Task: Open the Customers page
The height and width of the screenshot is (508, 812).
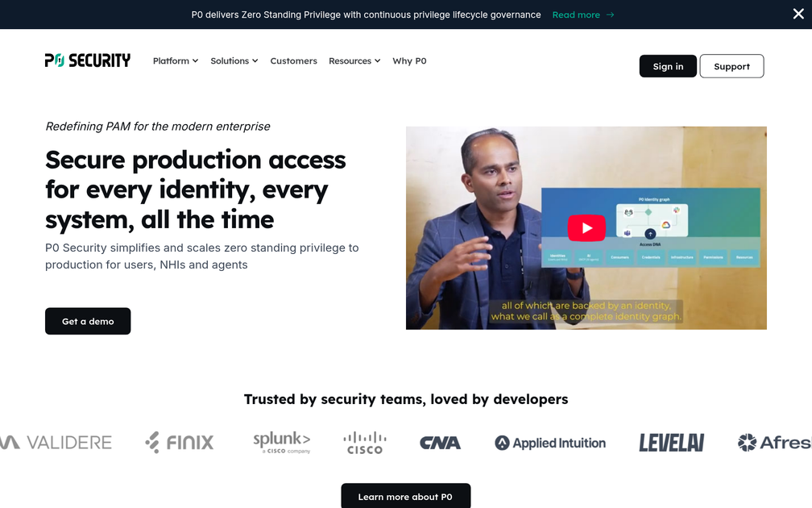Action: pyautogui.click(x=293, y=60)
